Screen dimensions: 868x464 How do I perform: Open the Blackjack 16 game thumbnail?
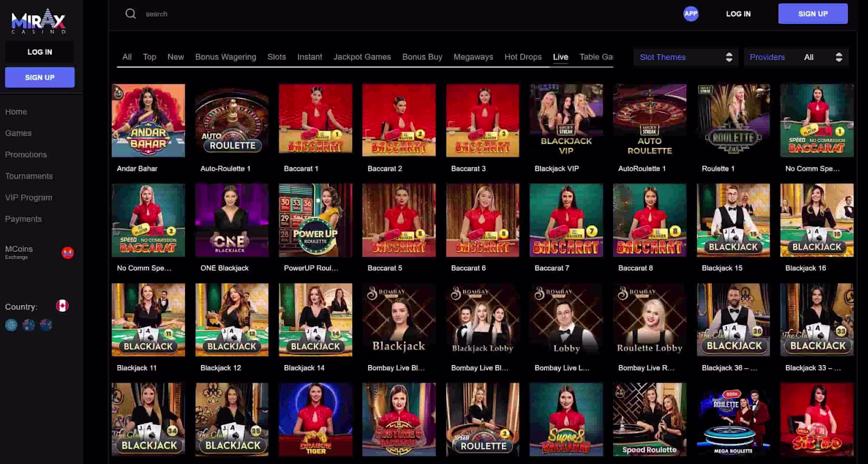(817, 220)
